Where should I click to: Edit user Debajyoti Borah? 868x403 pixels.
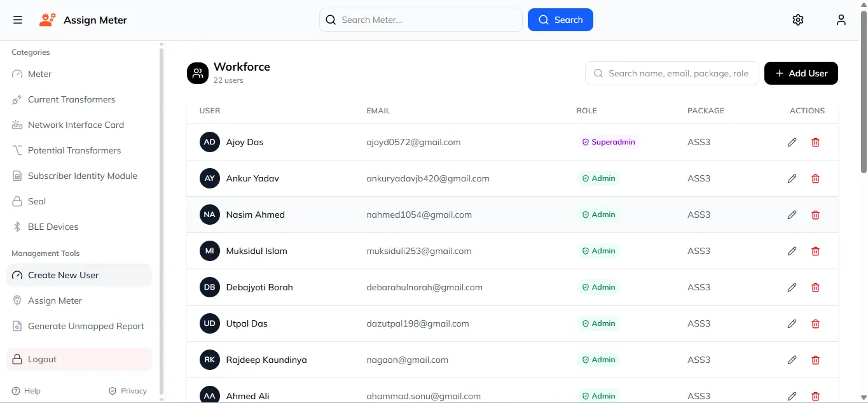point(792,287)
